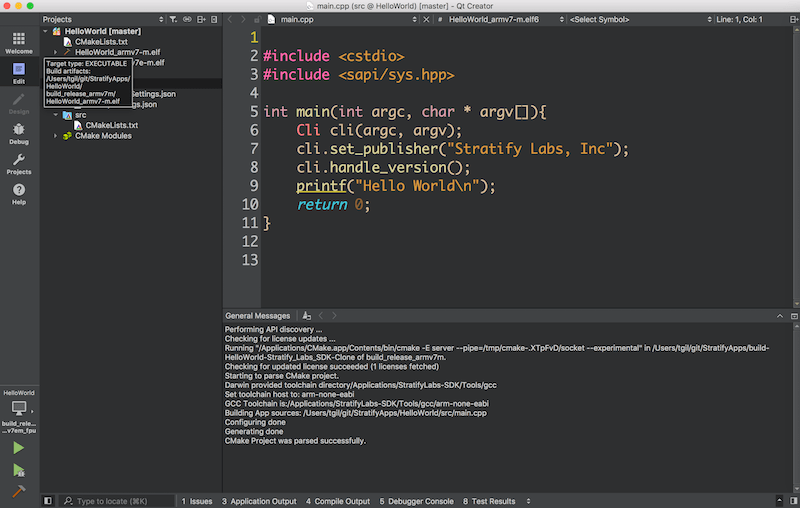Expand the HelloWorld_armv7-m.elf target node

(x=56, y=52)
